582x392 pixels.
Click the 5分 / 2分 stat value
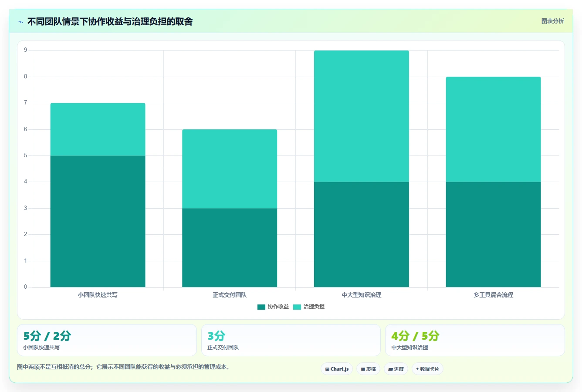tap(47, 336)
